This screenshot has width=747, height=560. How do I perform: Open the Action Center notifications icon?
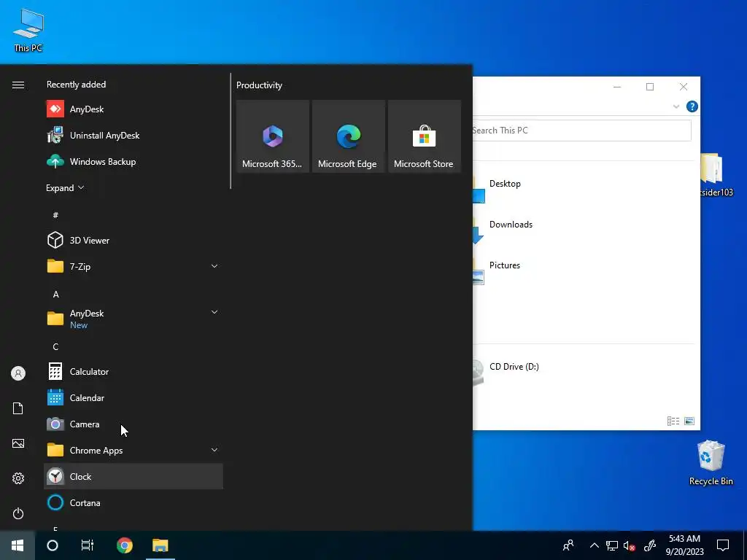click(x=723, y=545)
